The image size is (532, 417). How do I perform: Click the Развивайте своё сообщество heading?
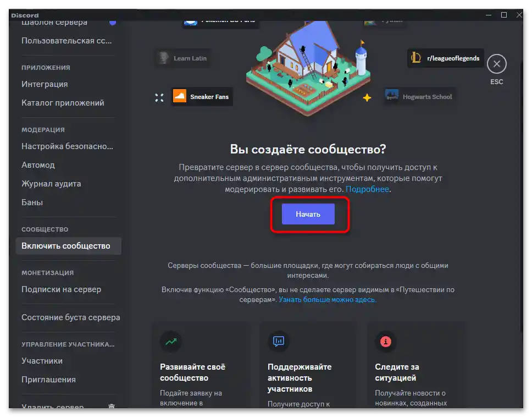pos(193,372)
